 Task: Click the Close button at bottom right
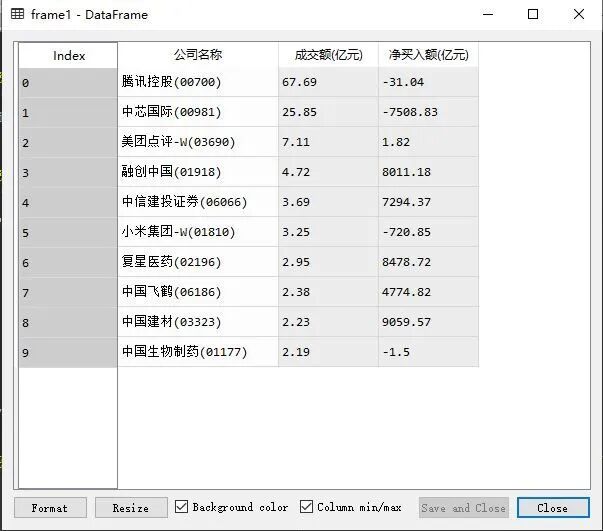click(553, 508)
